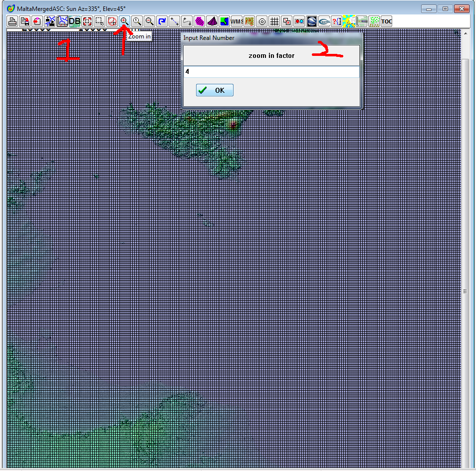
Task: Click the vertical scrollbar thumb grip
Action: (465, 291)
